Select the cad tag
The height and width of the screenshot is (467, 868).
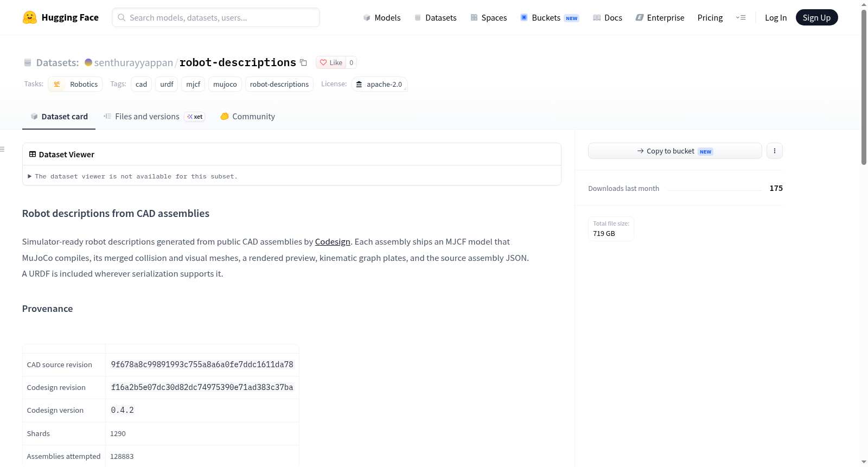point(141,84)
